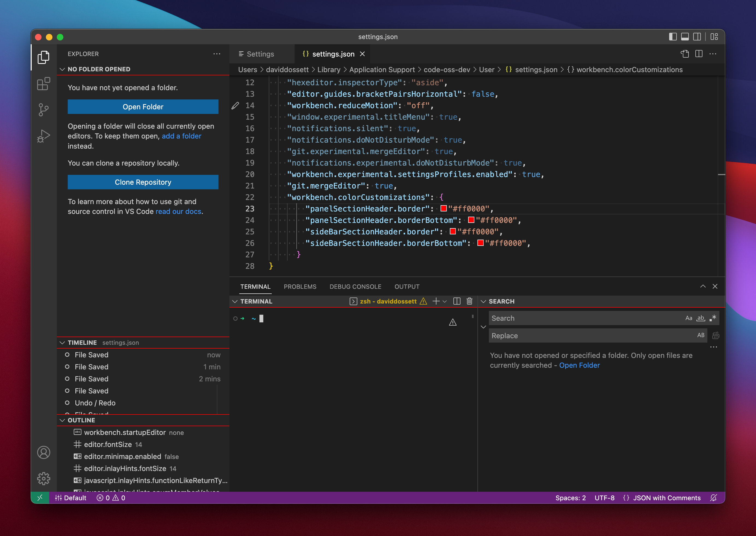Click notifications bell do-not-disturb icon
The height and width of the screenshot is (536, 756).
714,498
